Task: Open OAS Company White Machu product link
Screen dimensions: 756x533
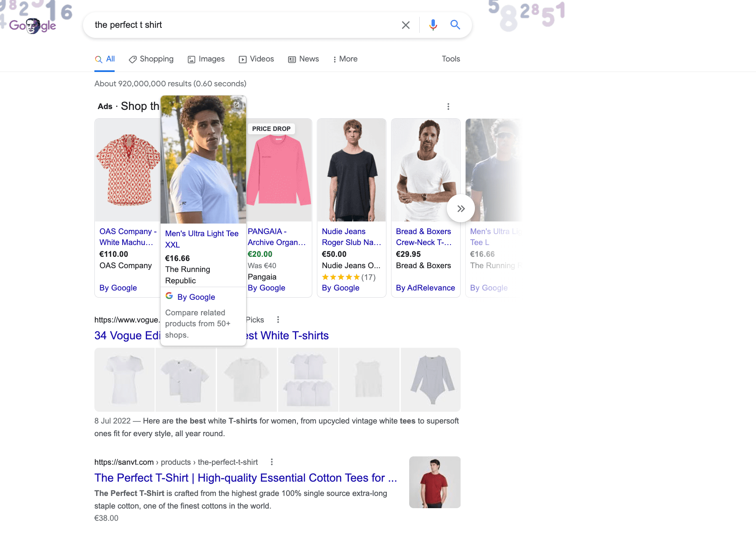Action: [128, 237]
